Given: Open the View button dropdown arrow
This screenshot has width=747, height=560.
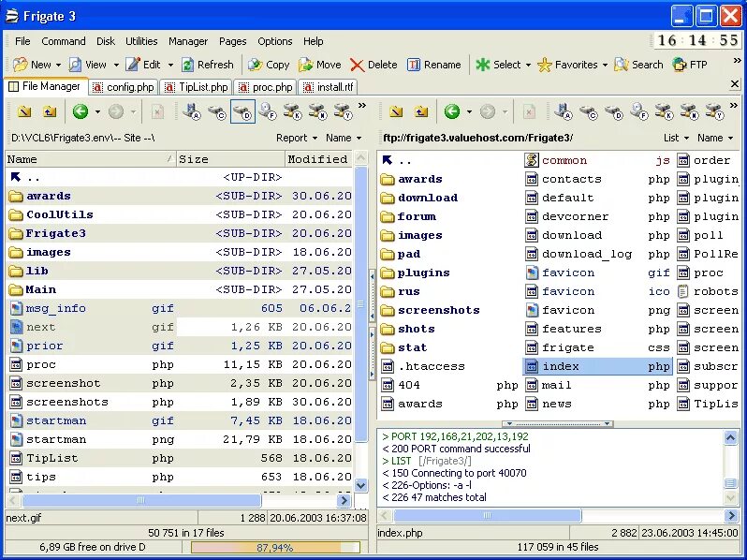Looking at the screenshot, I should pyautogui.click(x=116, y=65).
